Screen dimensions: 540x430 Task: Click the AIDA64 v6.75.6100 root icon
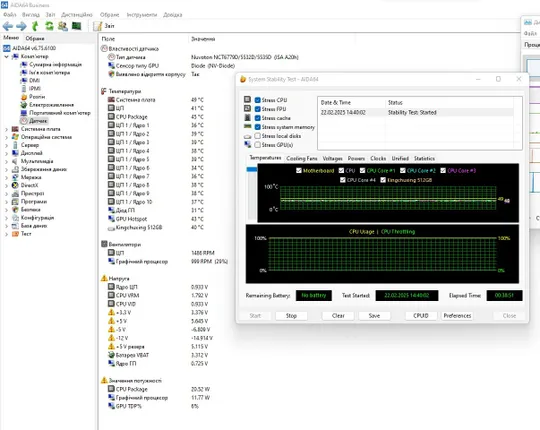(x=7, y=48)
